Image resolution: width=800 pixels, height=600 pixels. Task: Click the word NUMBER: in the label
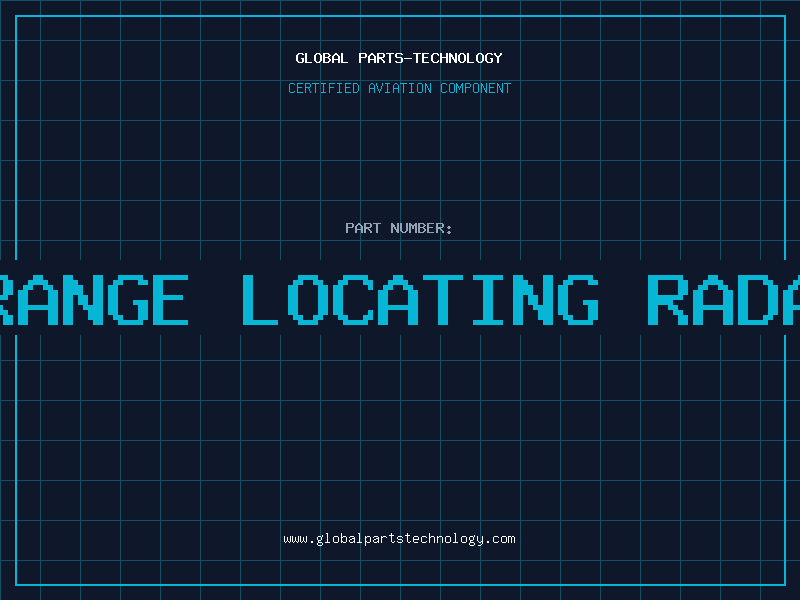click(422, 228)
